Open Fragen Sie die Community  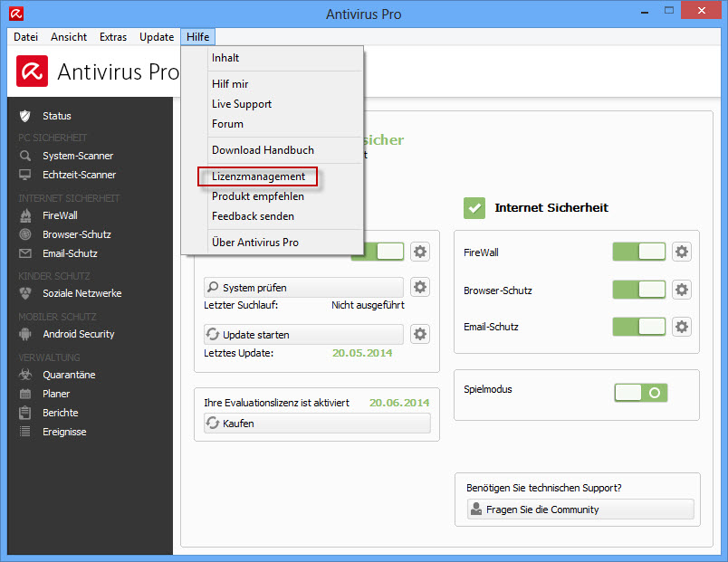click(x=579, y=509)
